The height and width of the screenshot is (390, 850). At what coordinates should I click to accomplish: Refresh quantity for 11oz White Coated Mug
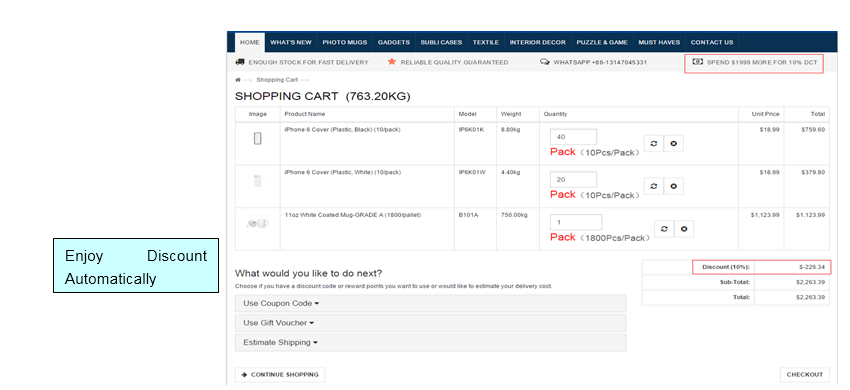[664, 229]
